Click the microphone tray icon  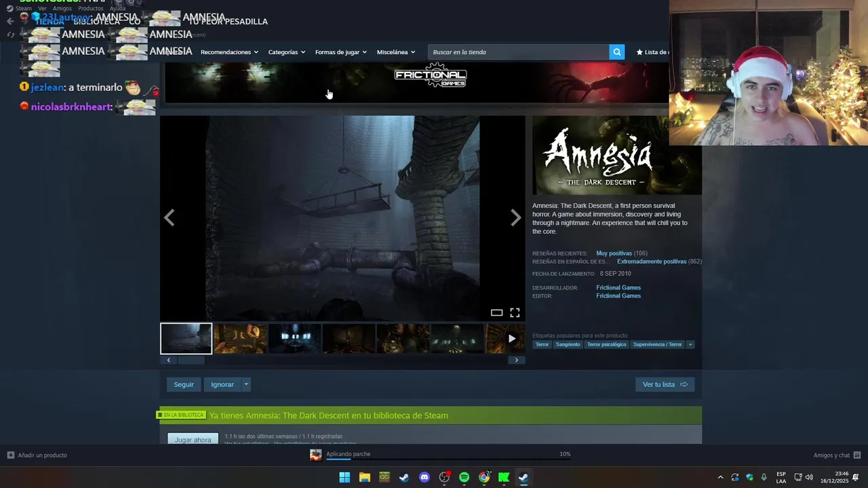click(x=764, y=477)
